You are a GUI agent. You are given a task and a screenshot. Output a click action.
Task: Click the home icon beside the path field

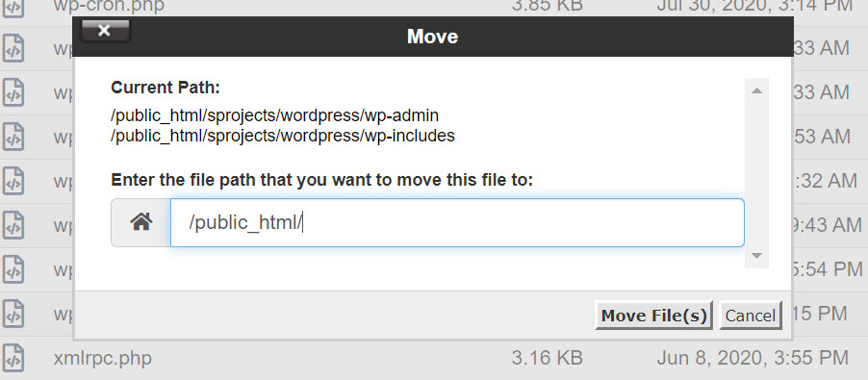click(x=141, y=222)
